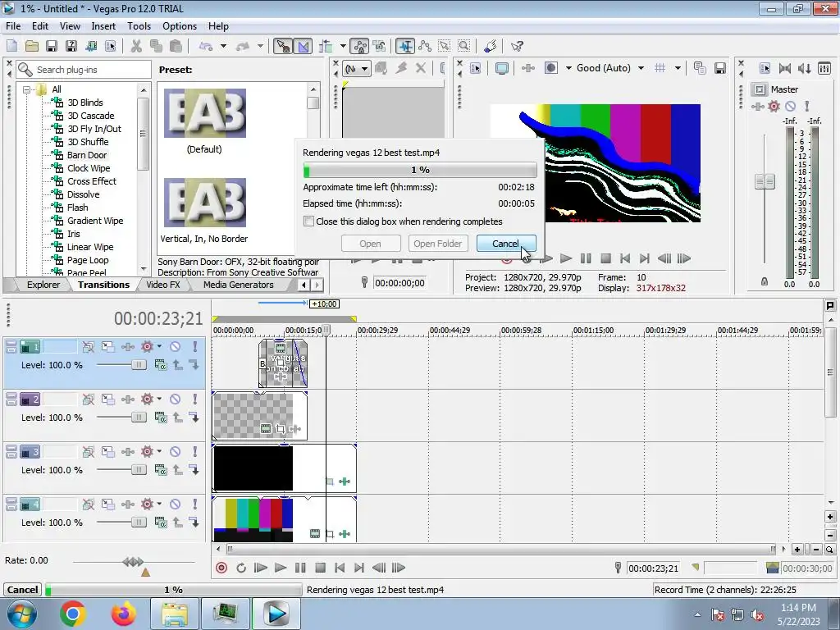Click the Downmix Output icon in Master

pos(784,68)
